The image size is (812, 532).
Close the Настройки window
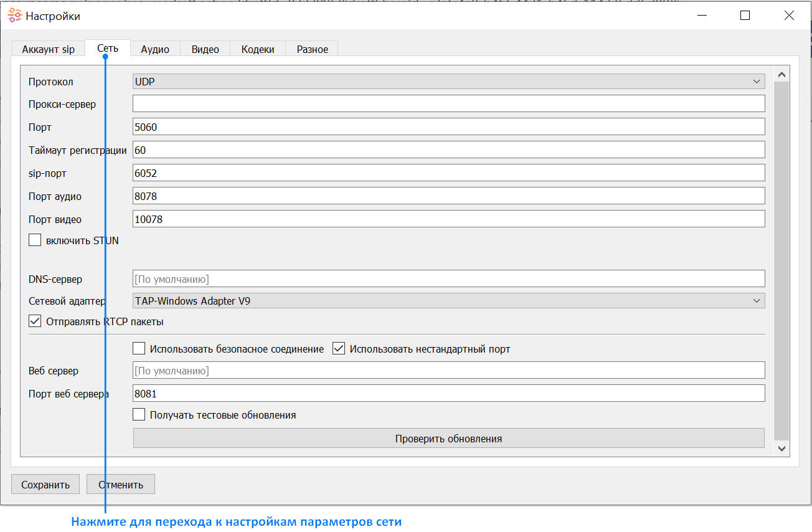tap(789, 16)
